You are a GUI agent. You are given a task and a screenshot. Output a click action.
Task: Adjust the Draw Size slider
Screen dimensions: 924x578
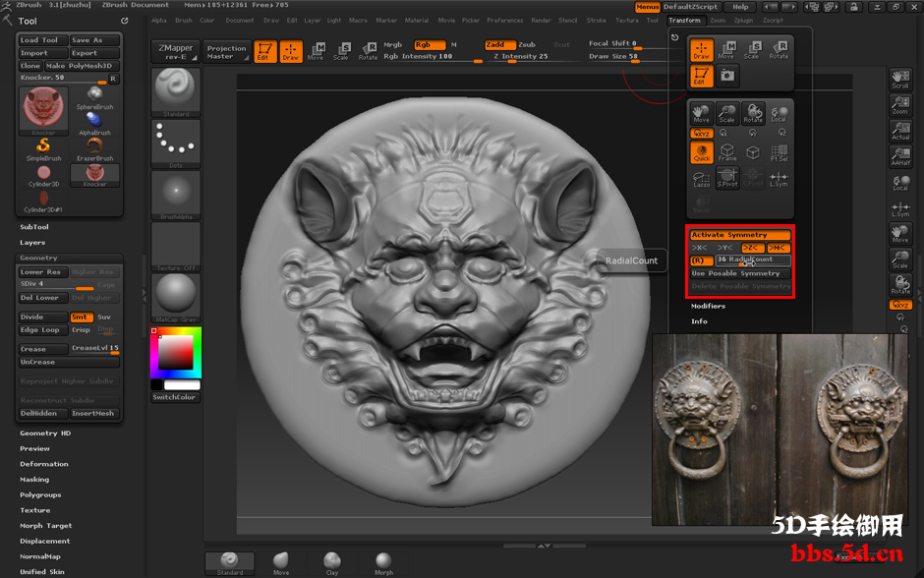[613, 57]
